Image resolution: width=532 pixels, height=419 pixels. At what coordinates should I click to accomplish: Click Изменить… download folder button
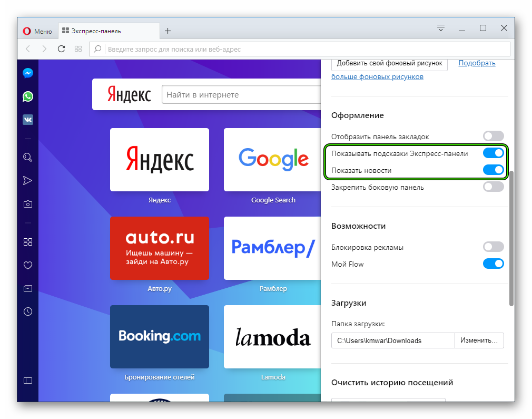(x=479, y=340)
